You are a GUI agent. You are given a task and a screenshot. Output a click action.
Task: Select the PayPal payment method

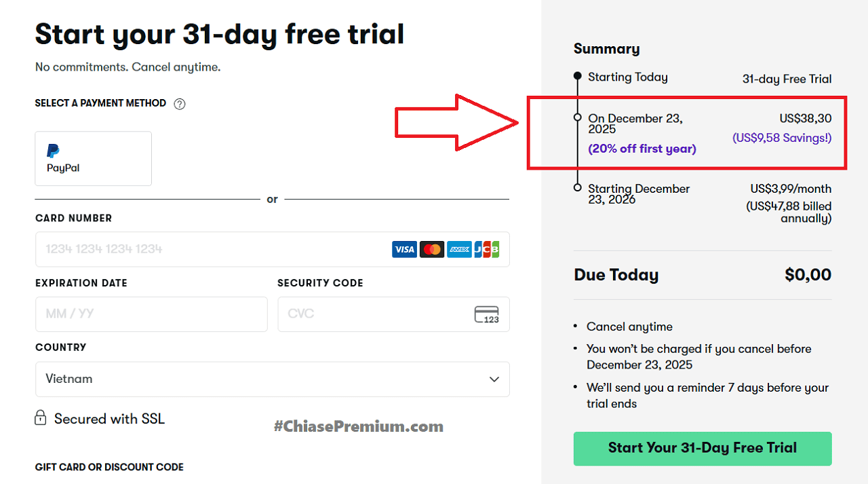(x=93, y=158)
